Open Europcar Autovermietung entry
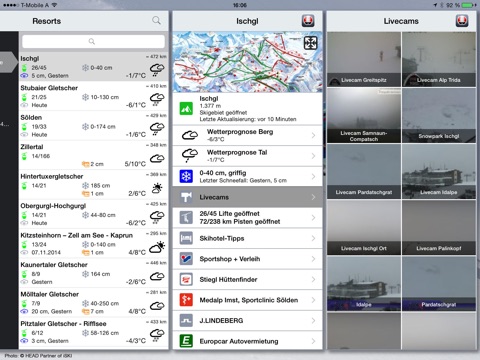480x360 pixels. point(247,341)
